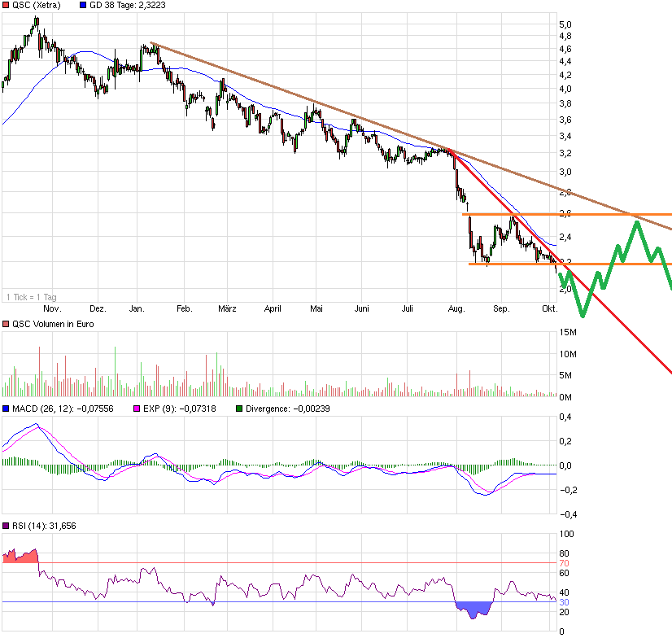
Task: Click the 'Sep.' month axis label
Action: tap(501, 308)
